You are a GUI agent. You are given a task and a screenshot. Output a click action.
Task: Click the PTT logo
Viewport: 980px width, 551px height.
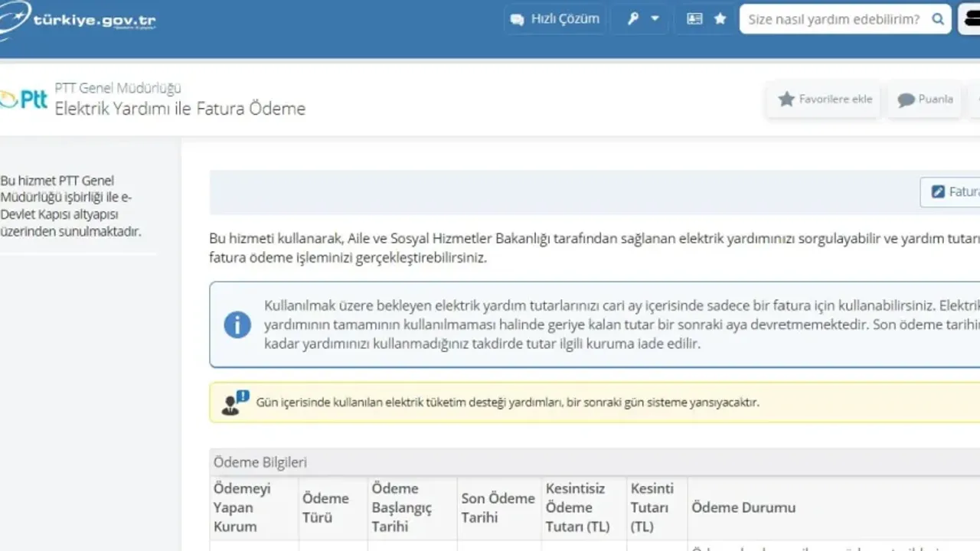click(x=24, y=99)
